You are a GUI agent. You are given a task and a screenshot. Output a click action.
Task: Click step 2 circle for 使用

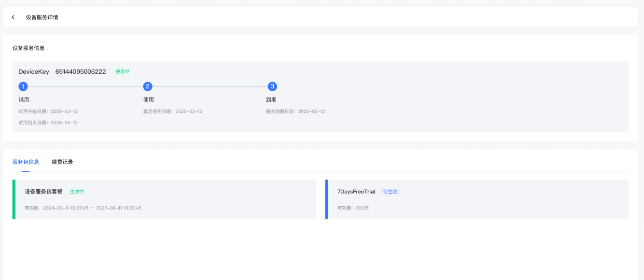pyautogui.click(x=148, y=86)
